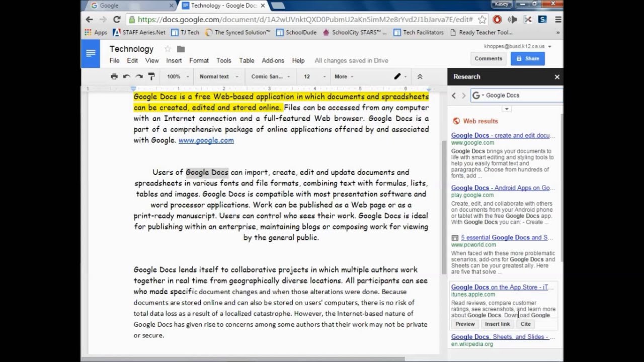Open the Add-ons menu
This screenshot has height=362, width=644.
coord(273,60)
